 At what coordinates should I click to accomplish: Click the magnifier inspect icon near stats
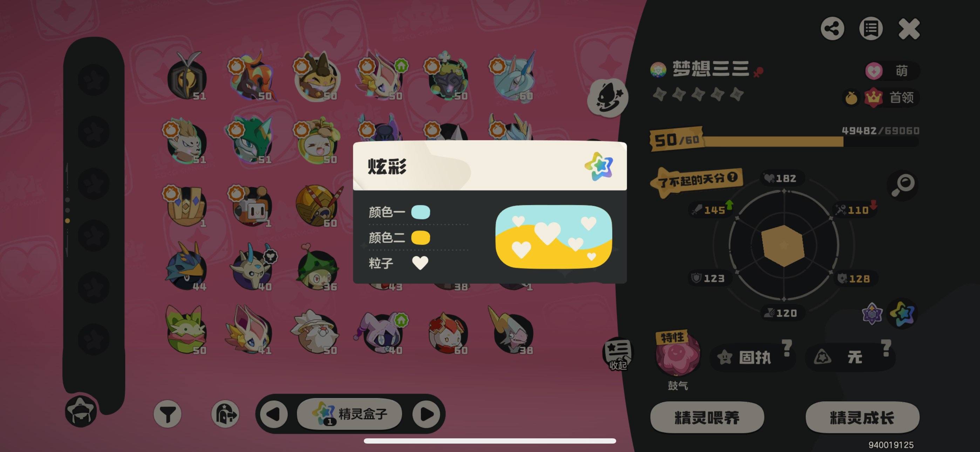903,185
